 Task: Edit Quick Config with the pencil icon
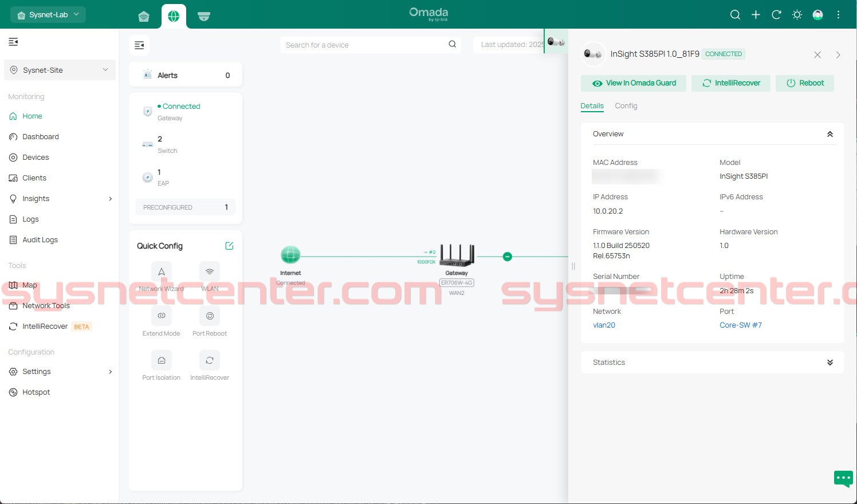point(229,246)
